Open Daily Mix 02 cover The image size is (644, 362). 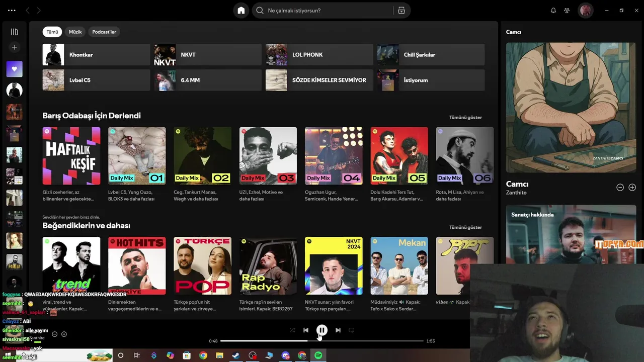point(202,156)
